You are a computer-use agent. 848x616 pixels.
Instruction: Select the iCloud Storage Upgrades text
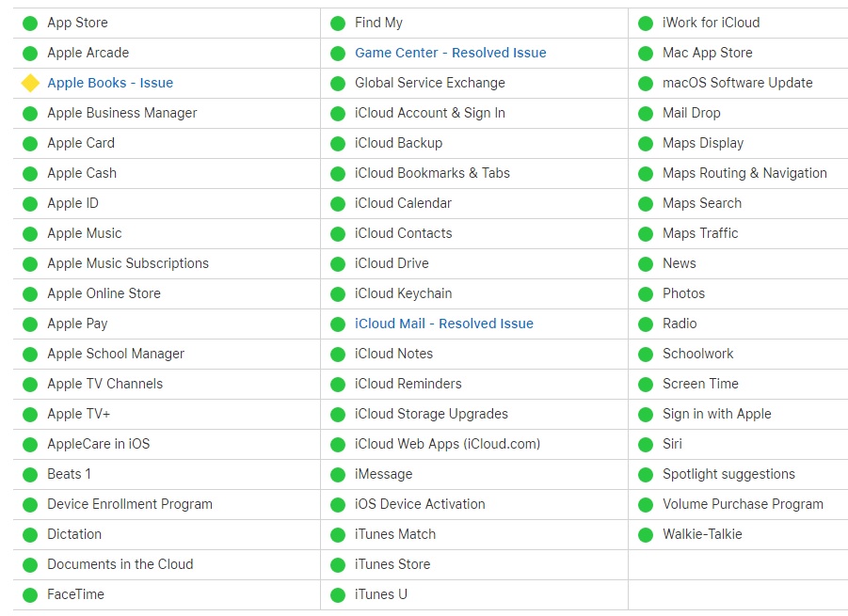[x=432, y=414]
